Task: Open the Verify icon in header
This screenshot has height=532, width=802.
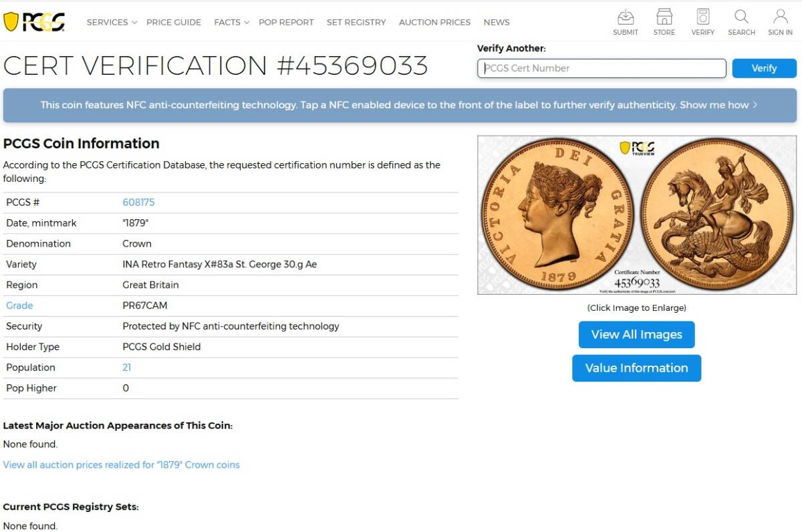Action: 702,22
